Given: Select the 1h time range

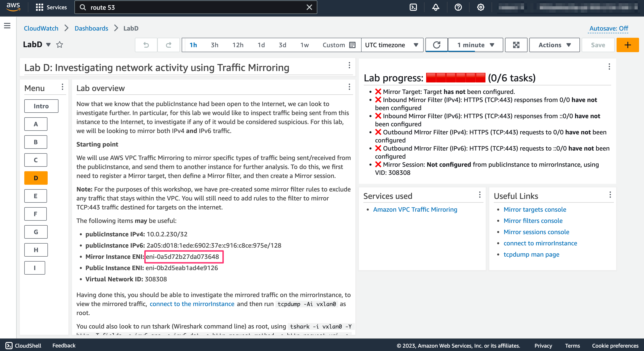Looking at the screenshot, I should click(x=193, y=45).
